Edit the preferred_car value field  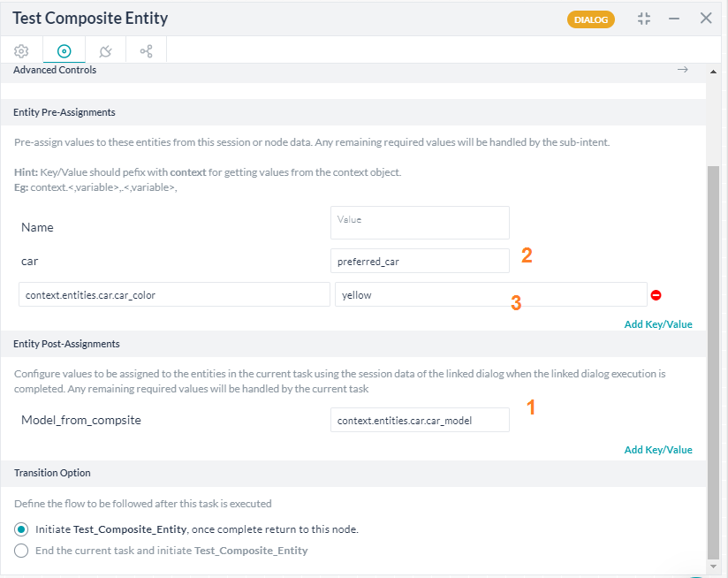(x=420, y=261)
